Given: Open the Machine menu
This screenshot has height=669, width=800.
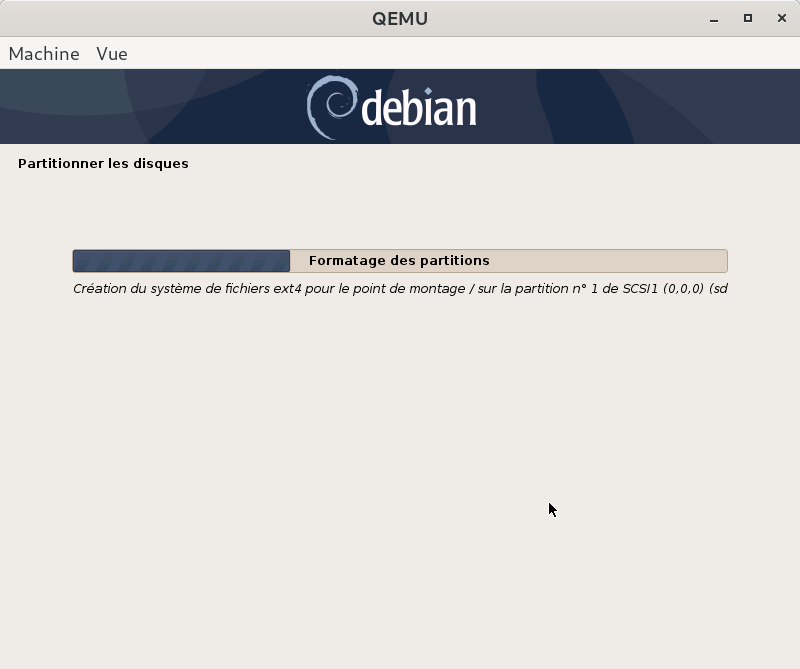Looking at the screenshot, I should pos(44,54).
